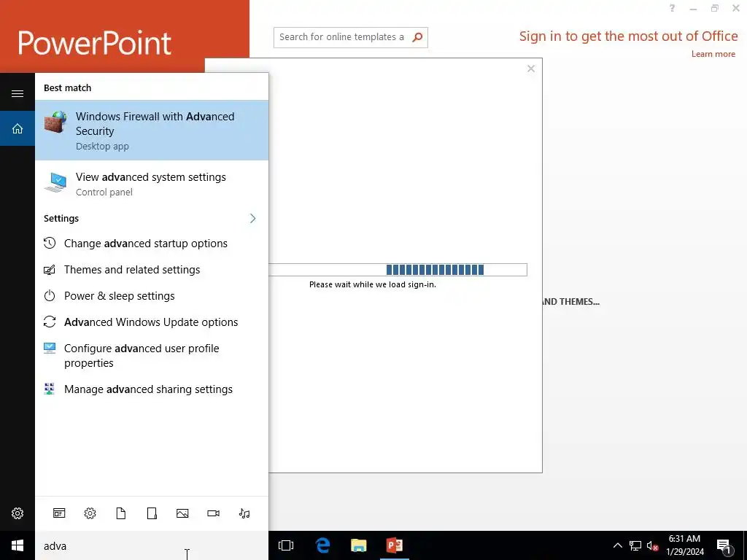Screen dimensions: 747x560
Task: Open Windows Firewall with Advanced Security
Action: [152, 130]
